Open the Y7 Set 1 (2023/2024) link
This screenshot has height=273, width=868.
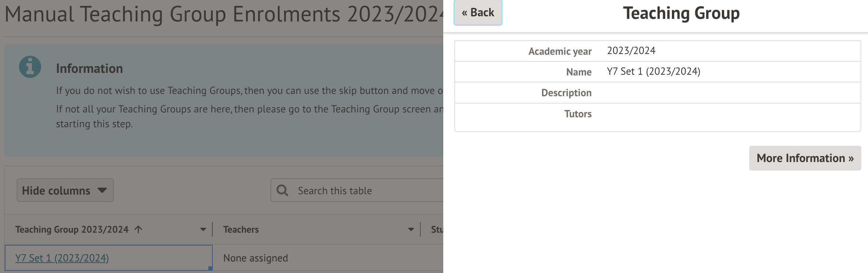62,258
